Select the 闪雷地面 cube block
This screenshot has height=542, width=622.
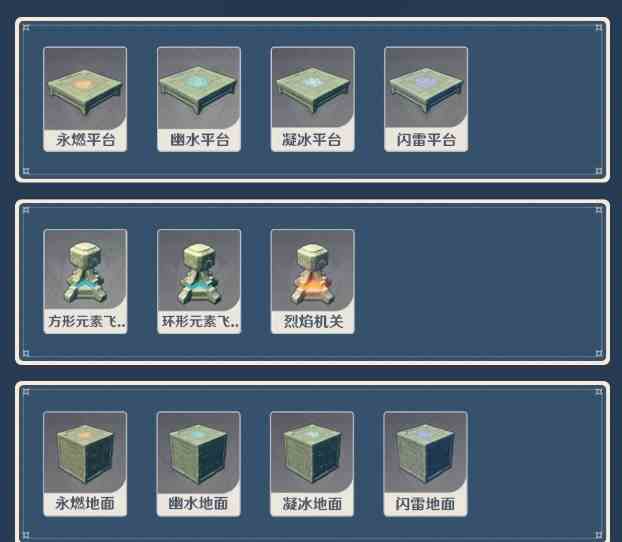click(426, 454)
